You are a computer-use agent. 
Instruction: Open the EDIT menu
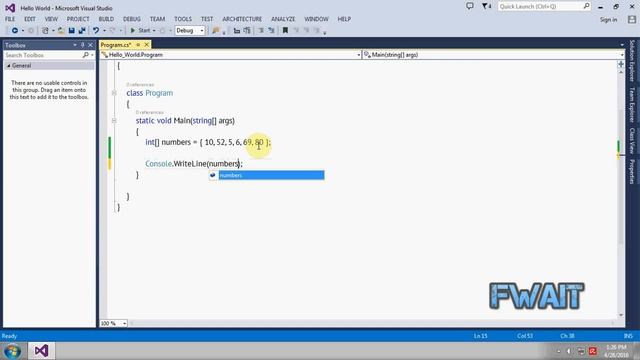[30, 19]
